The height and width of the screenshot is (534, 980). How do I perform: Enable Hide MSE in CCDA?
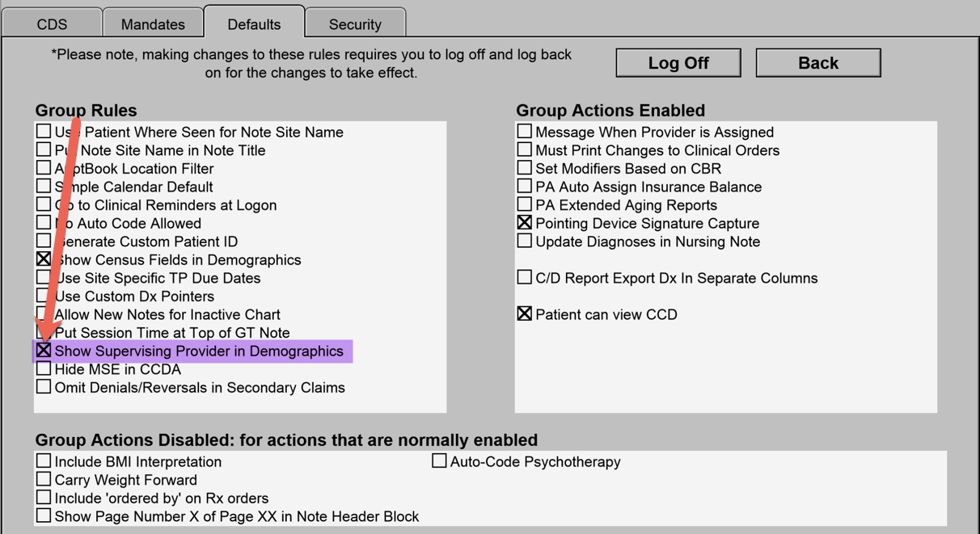[44, 368]
